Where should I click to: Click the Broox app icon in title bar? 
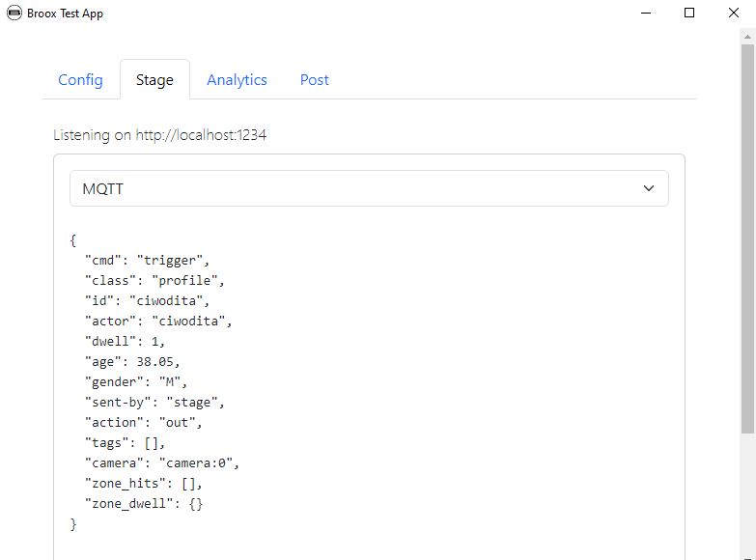click(14, 13)
